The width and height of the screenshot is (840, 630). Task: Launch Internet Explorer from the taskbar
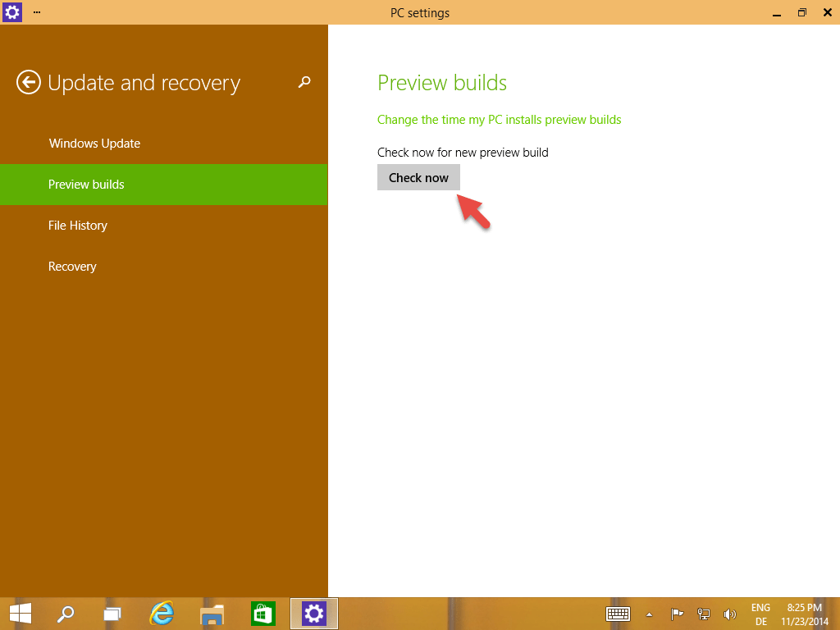pos(162,614)
